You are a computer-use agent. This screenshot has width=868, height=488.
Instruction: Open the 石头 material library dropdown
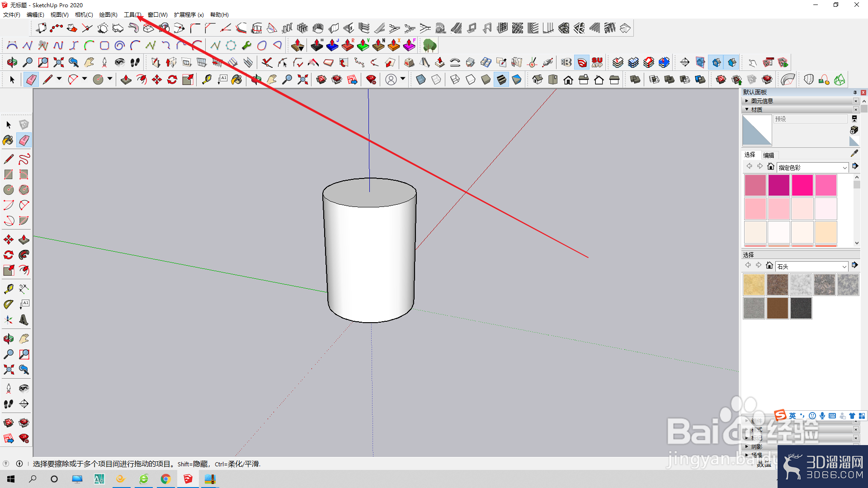click(812, 267)
